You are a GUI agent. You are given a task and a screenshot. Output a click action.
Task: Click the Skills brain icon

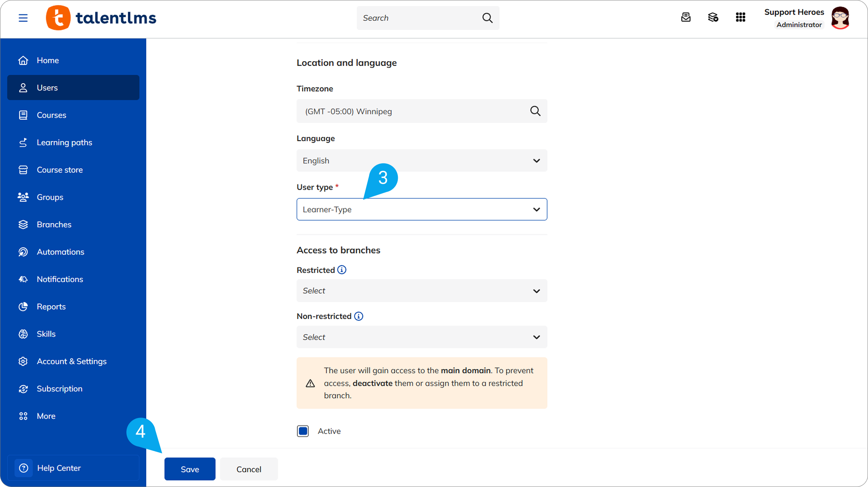[x=23, y=334]
